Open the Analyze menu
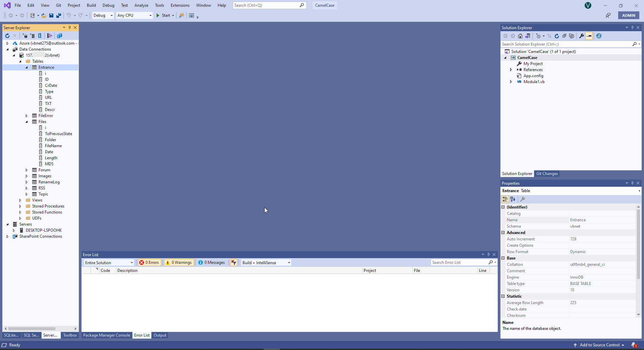The height and width of the screenshot is (350, 644). pos(141,5)
